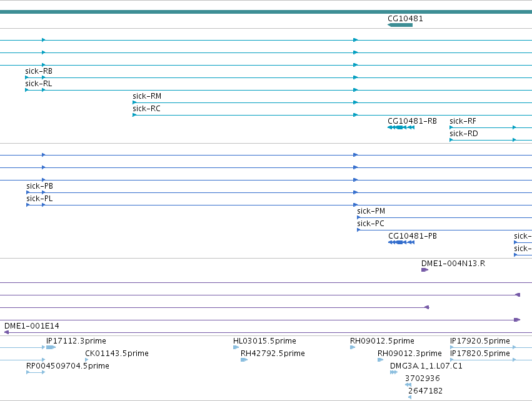Select the RH09012.5prime arrow glyph

[353, 347]
